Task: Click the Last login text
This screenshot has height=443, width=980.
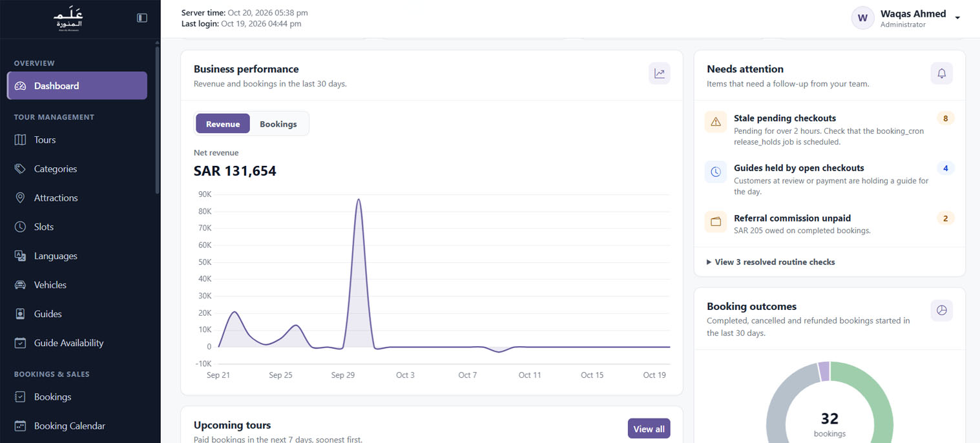Action: [x=242, y=24]
